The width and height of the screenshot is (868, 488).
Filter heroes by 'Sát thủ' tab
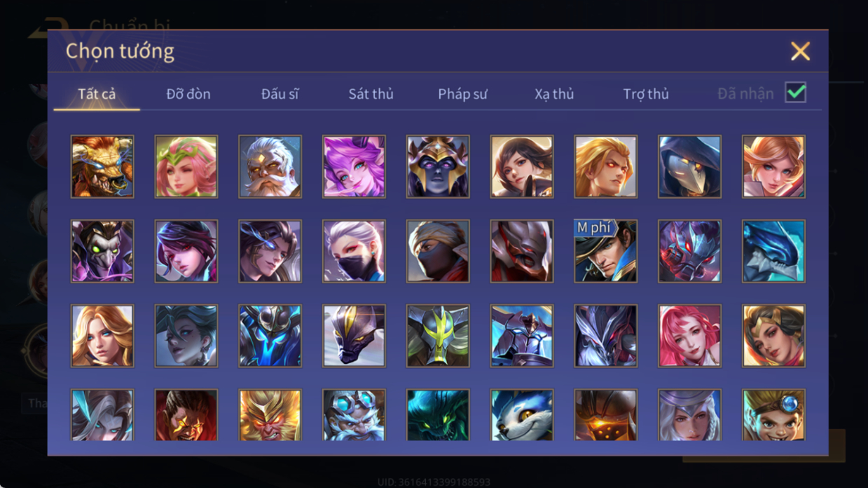[371, 94]
